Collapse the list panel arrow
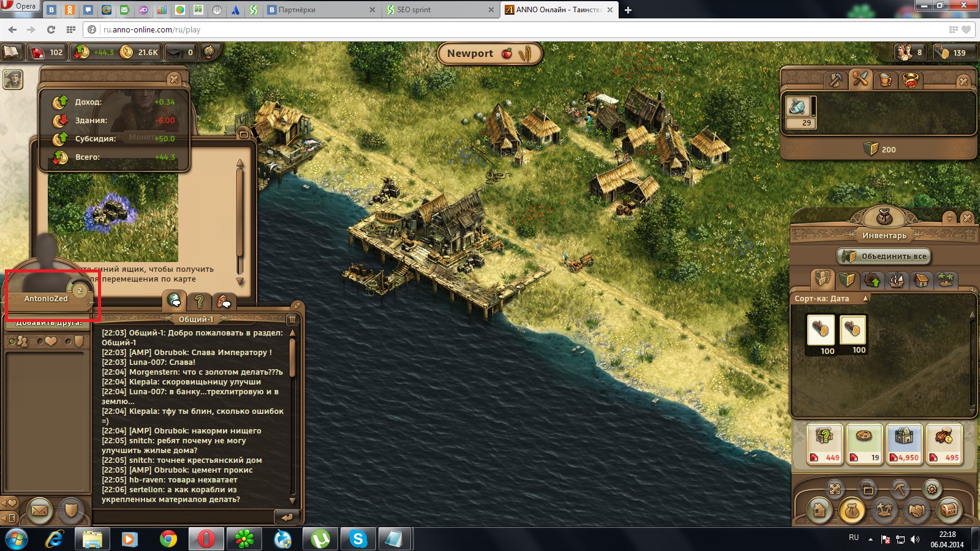 (9, 518)
